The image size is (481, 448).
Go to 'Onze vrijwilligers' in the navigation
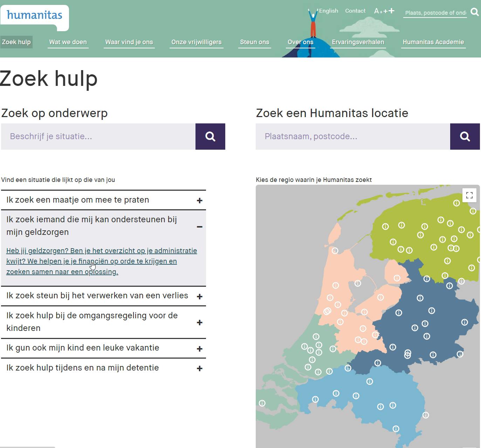pyautogui.click(x=197, y=42)
